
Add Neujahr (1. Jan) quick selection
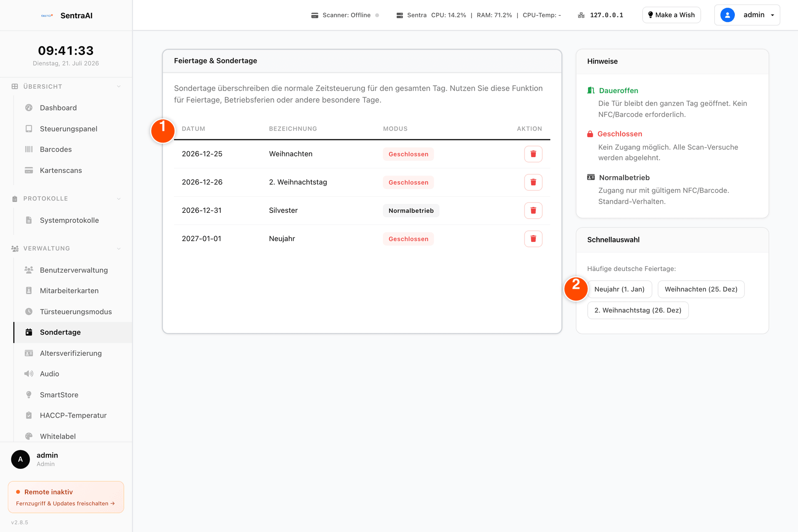pos(619,289)
